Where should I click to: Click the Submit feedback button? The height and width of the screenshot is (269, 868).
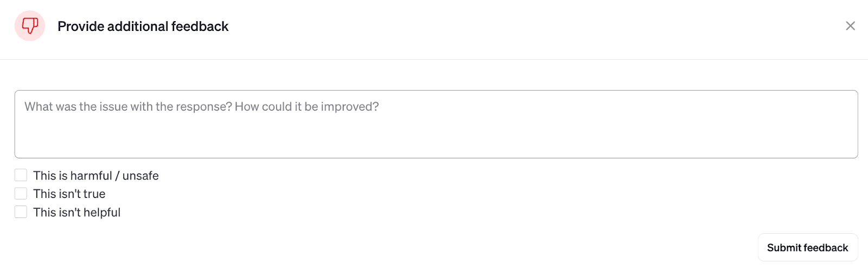807,248
